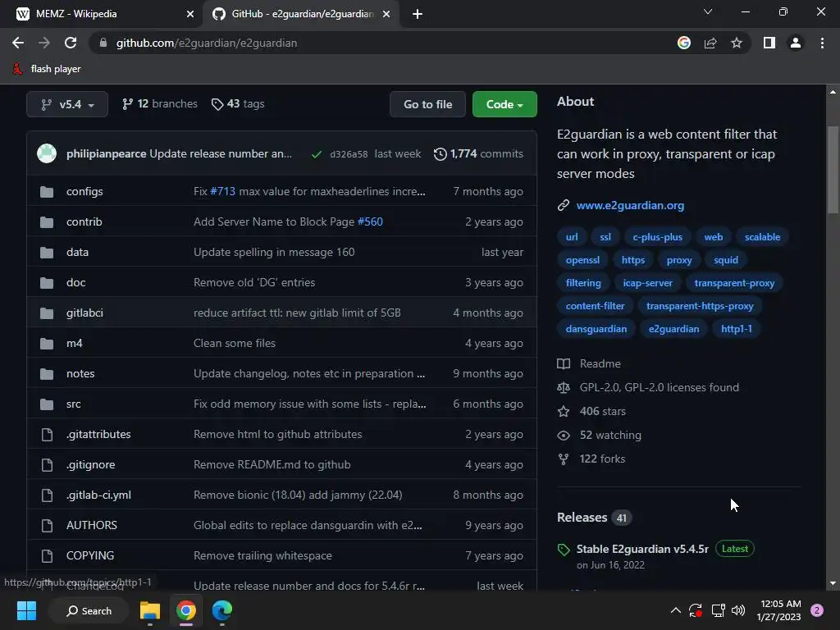The height and width of the screenshot is (630, 840).
Task: Select the squid topic tag
Action: click(x=726, y=260)
